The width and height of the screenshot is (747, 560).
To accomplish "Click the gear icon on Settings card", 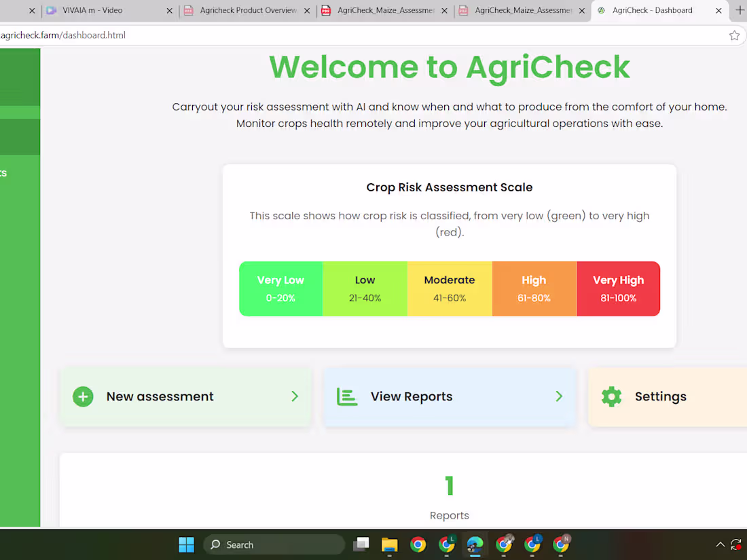I will [611, 396].
